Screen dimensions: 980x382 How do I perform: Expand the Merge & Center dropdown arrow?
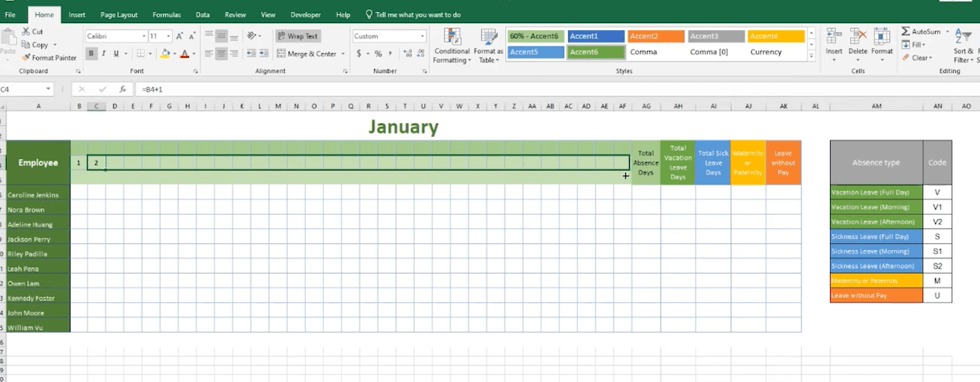pos(343,54)
